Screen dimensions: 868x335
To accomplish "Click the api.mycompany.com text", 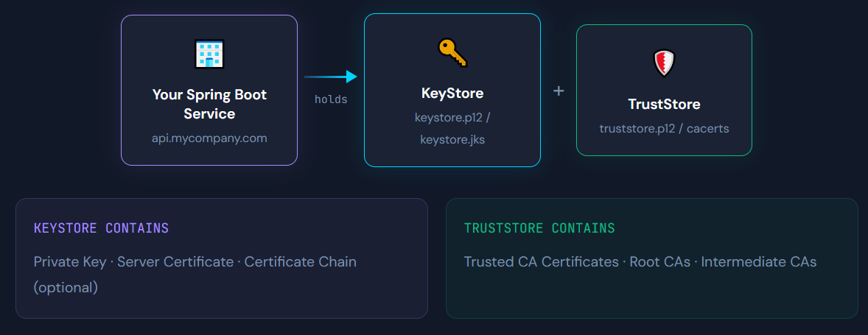I will (x=209, y=138).
